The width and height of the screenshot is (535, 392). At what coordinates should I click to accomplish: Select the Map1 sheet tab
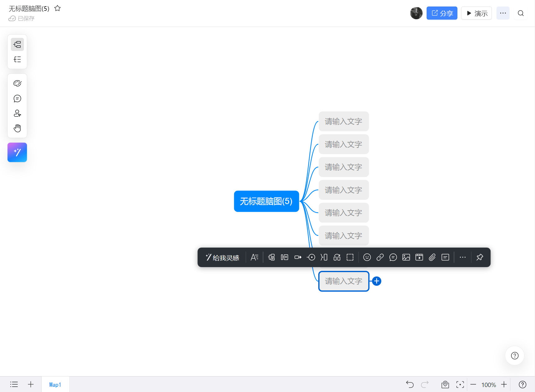[55, 385]
